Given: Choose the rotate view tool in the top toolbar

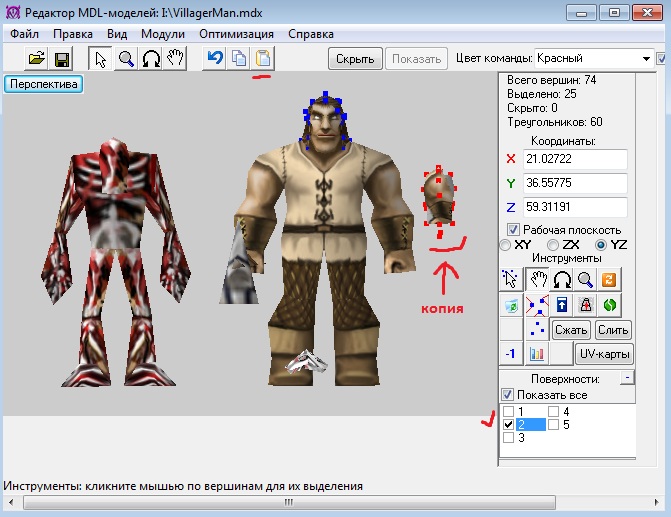Looking at the screenshot, I should 151,59.
